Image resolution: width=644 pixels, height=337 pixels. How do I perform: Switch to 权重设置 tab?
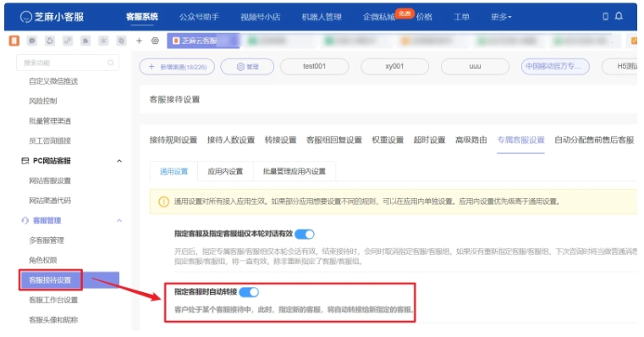click(x=388, y=141)
